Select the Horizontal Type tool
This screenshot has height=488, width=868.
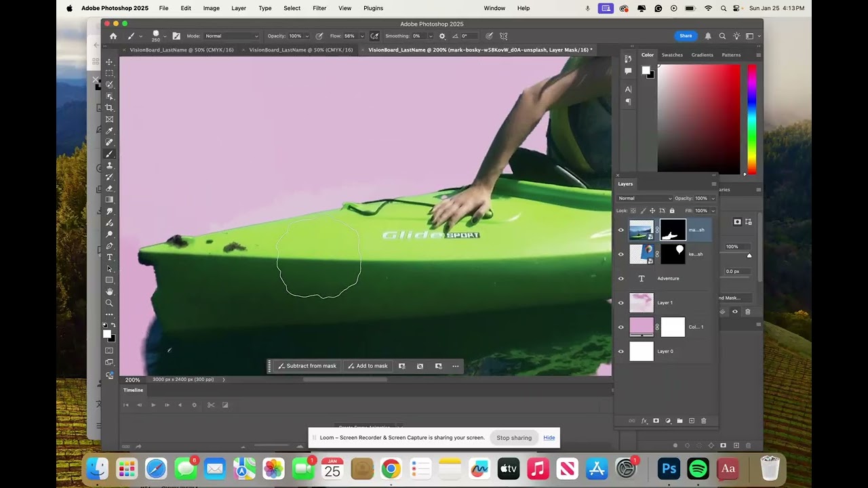(x=109, y=258)
